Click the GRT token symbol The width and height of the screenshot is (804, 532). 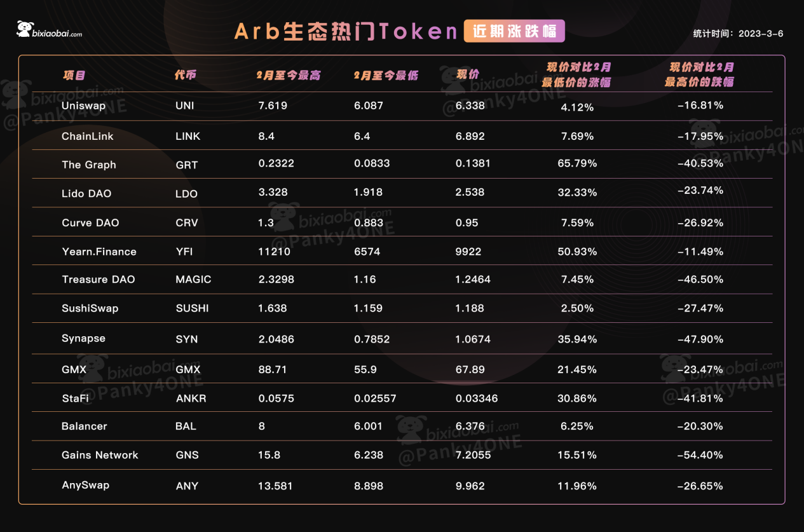[187, 165]
